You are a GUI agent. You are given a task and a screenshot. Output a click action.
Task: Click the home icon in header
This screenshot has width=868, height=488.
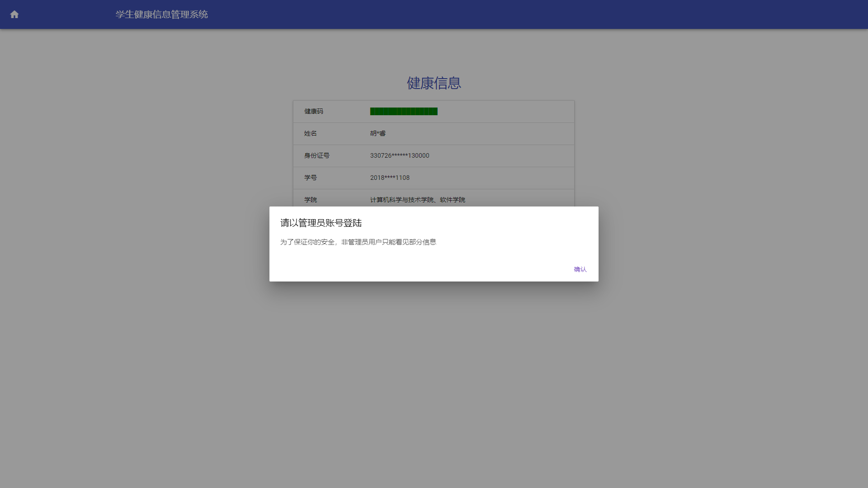(14, 14)
